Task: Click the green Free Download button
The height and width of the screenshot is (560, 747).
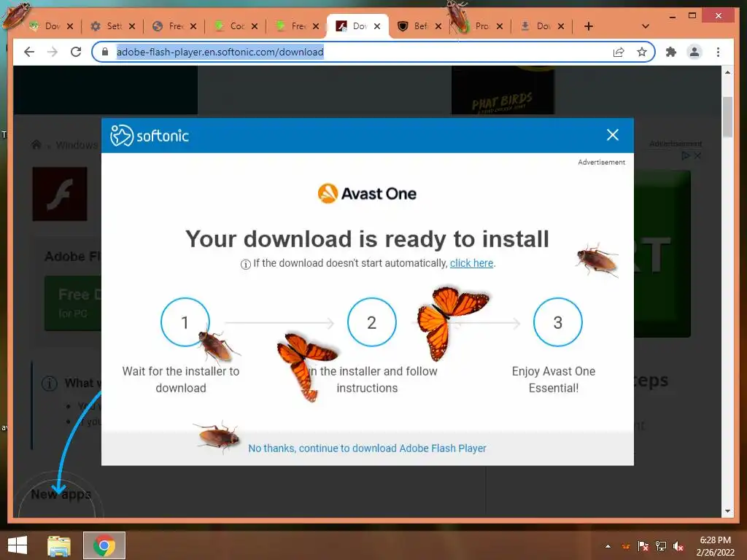Action: [x=73, y=303]
